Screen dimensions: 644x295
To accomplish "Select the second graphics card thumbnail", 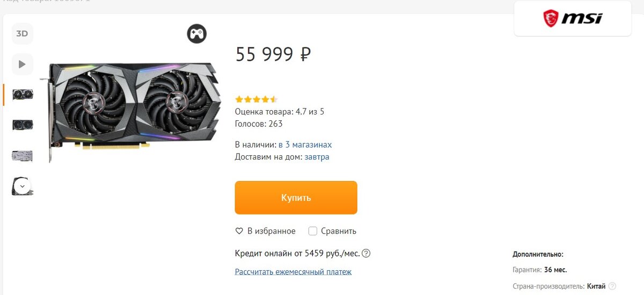I will coord(23,125).
